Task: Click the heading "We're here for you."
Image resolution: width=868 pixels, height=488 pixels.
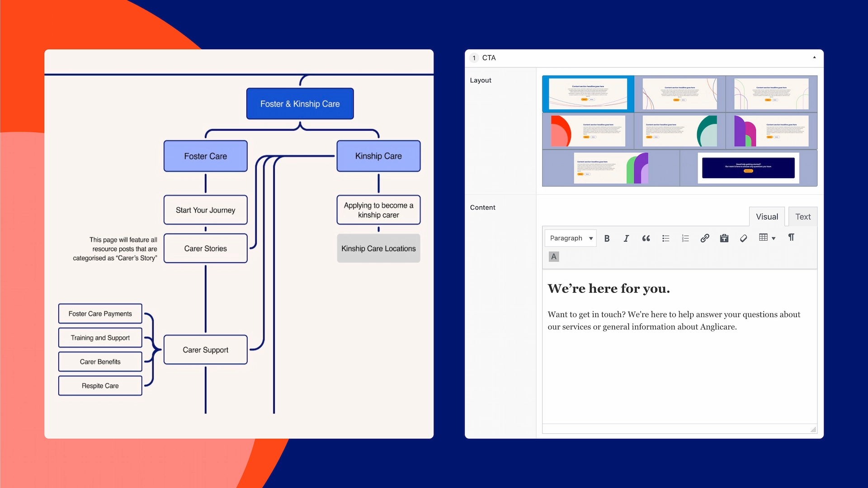Action: pos(609,289)
